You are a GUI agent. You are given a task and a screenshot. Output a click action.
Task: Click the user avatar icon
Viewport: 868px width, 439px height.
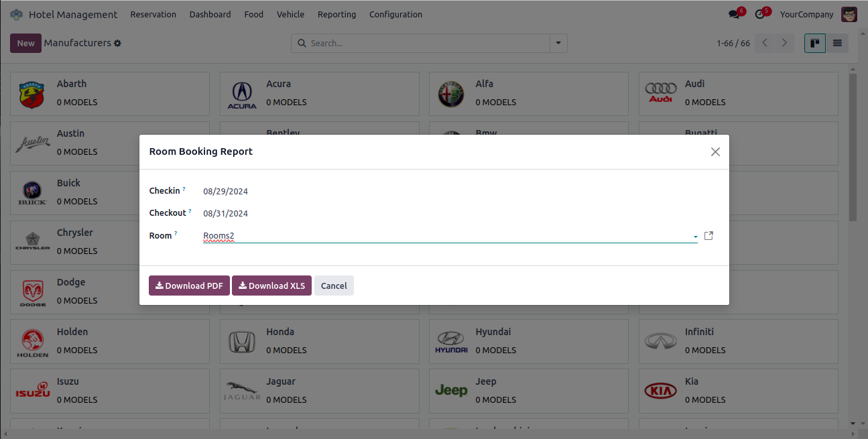tap(849, 14)
